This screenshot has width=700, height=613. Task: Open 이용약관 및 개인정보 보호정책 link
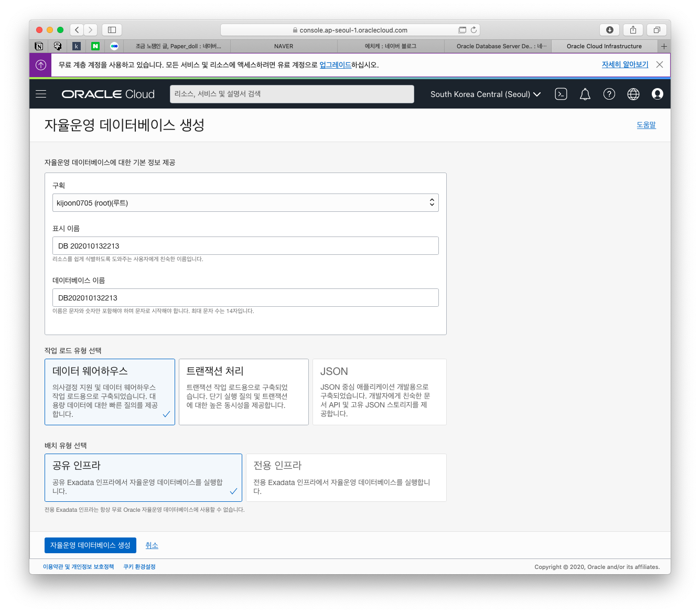point(78,567)
